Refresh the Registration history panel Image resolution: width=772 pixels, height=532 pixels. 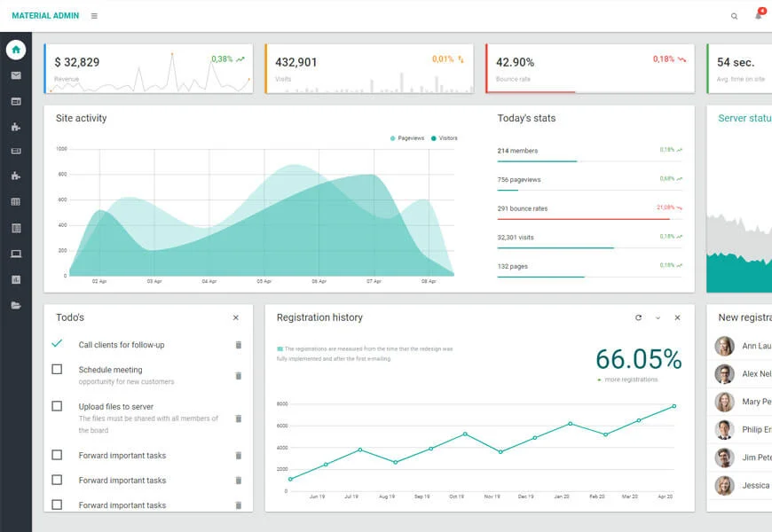pyautogui.click(x=638, y=317)
